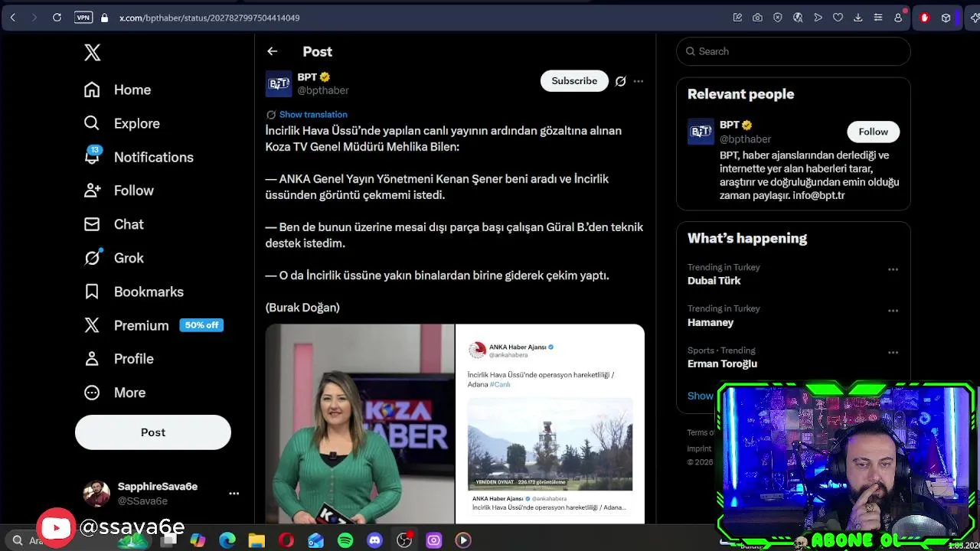Expand the More menu in sidebar
This screenshot has height=551, width=980.
(x=115, y=393)
